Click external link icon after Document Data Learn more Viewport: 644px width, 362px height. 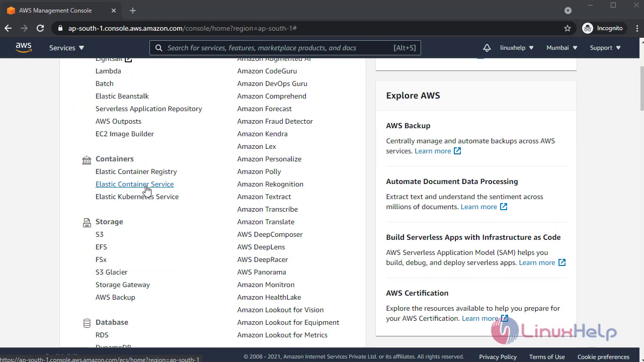(x=504, y=207)
